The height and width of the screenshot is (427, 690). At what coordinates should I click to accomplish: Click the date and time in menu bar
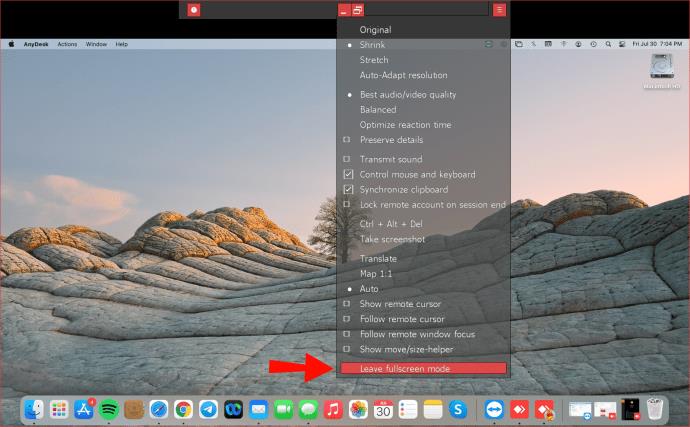tap(657, 44)
